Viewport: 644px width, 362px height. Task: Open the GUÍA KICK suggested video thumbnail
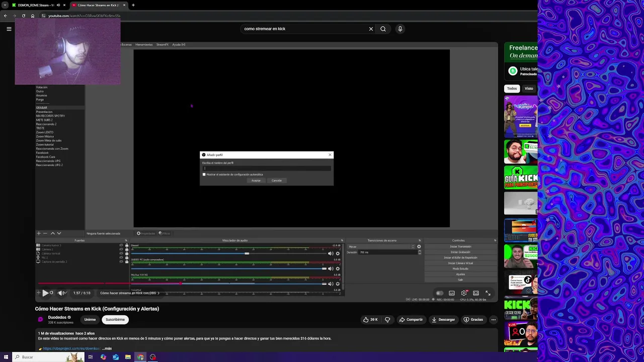[x=521, y=177]
